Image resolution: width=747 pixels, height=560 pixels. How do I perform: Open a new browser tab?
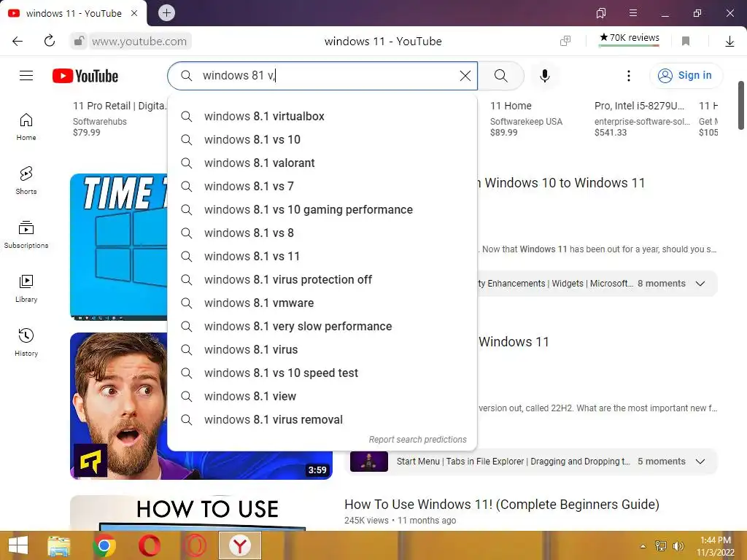click(x=166, y=13)
